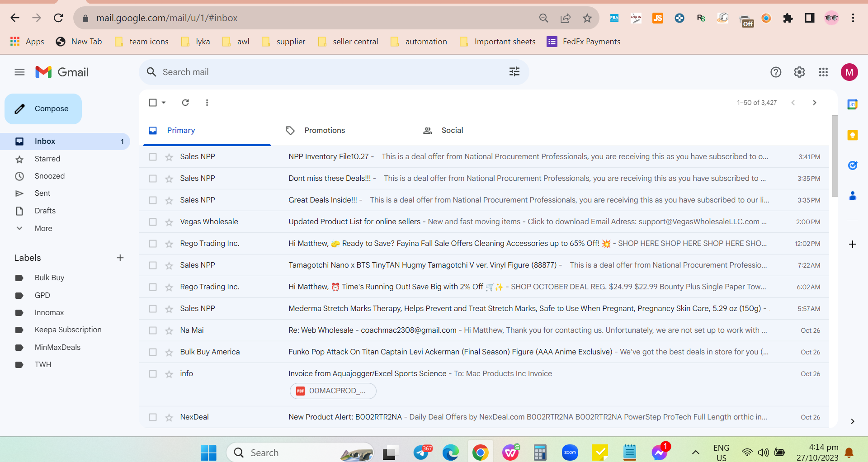Open Zoom from the taskbar
The width and height of the screenshot is (868, 462).
click(570, 453)
